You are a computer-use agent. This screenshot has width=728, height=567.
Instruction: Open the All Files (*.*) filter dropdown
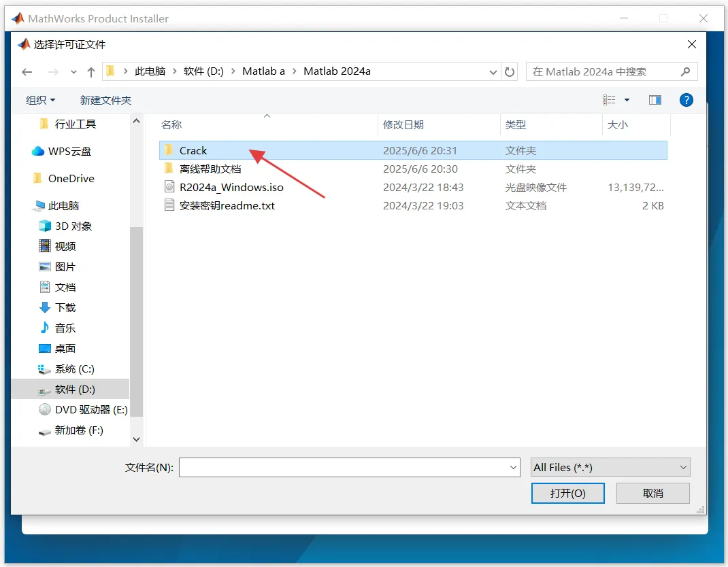point(610,467)
